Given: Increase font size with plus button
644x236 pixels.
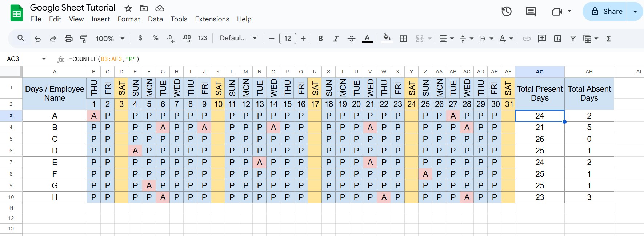Looking at the screenshot, I should 303,38.
